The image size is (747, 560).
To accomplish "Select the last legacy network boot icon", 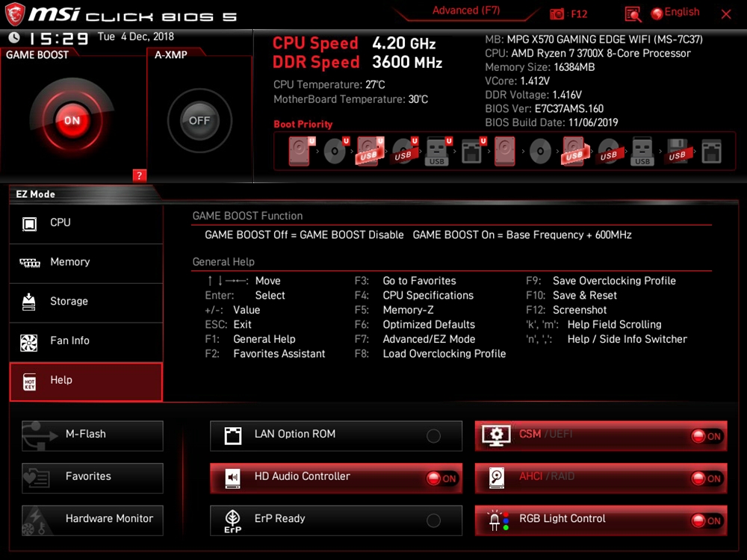I will (x=711, y=151).
